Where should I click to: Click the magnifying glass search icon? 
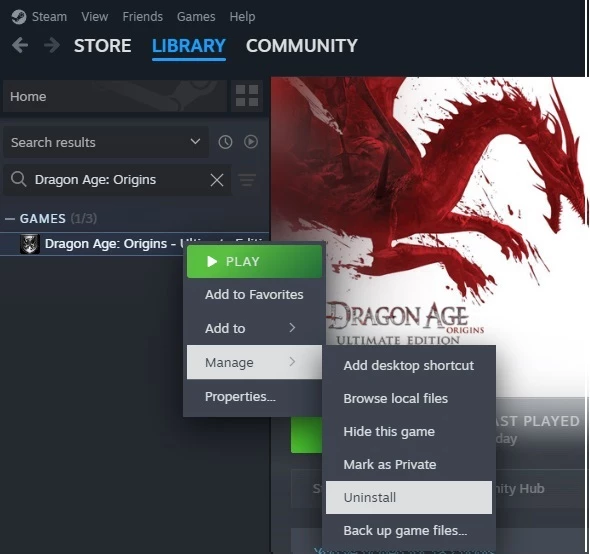pos(18,179)
